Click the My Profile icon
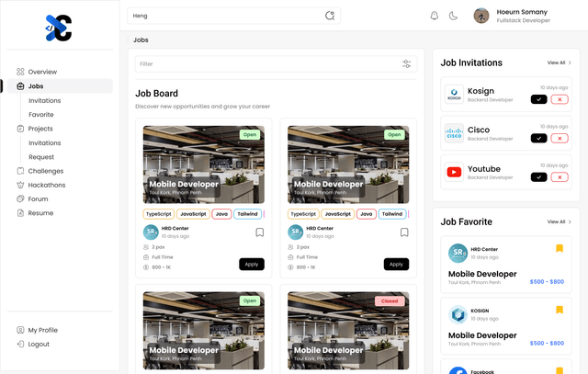The height and width of the screenshot is (374, 588). (20, 330)
